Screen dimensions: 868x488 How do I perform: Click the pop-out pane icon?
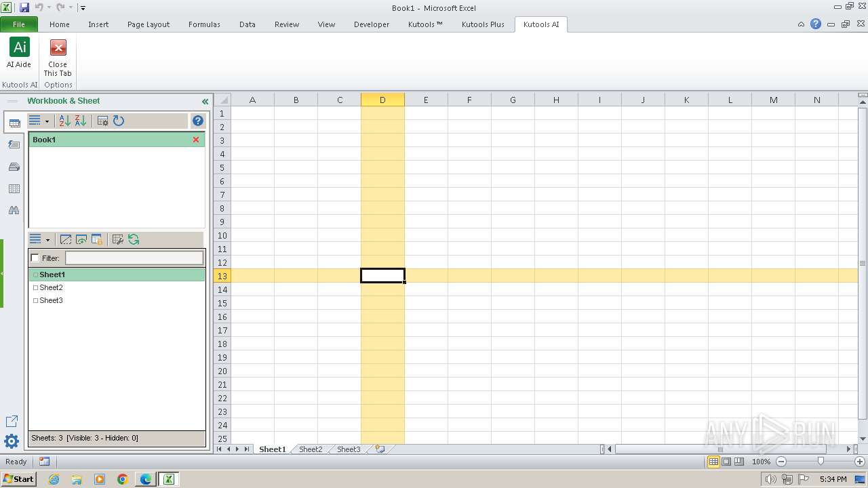point(12,422)
